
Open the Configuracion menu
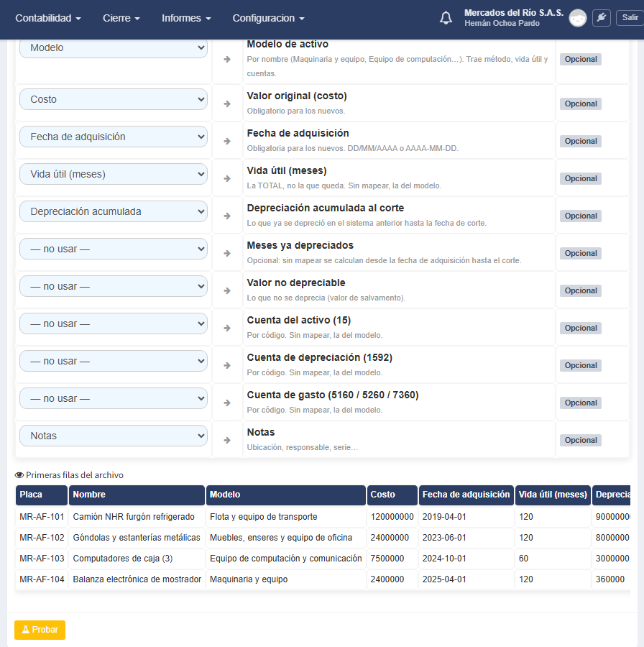[268, 18]
